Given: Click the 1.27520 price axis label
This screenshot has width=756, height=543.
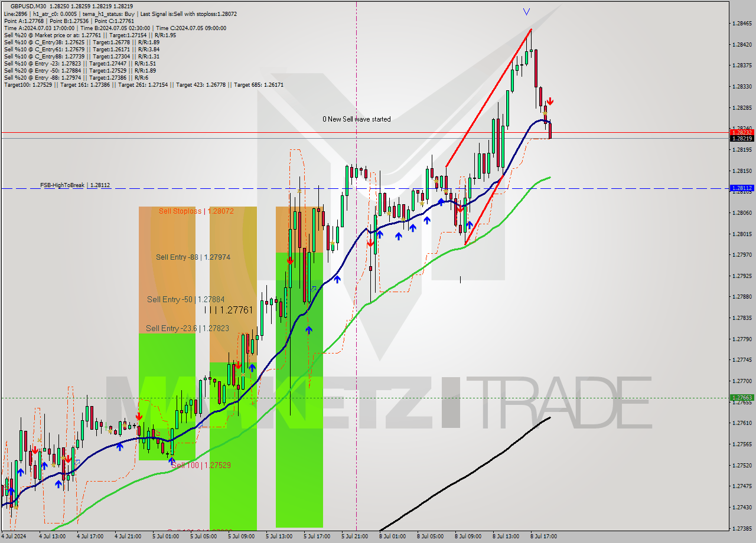Looking at the screenshot, I should coord(742,466).
